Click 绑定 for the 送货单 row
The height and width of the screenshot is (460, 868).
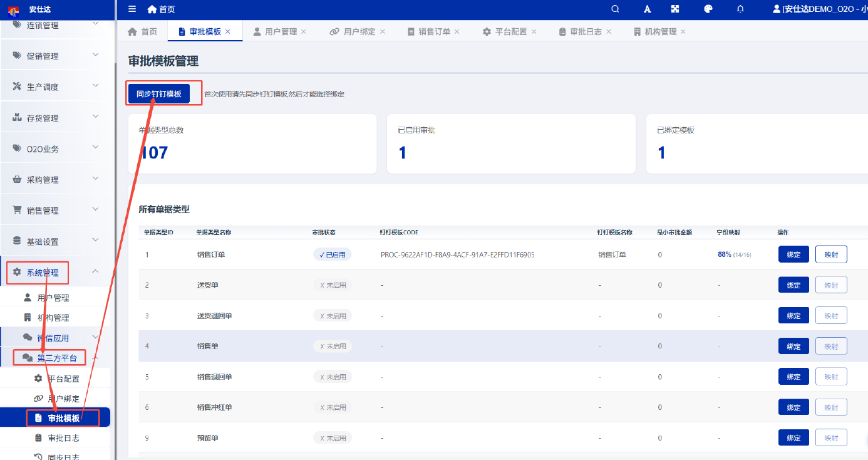click(793, 285)
